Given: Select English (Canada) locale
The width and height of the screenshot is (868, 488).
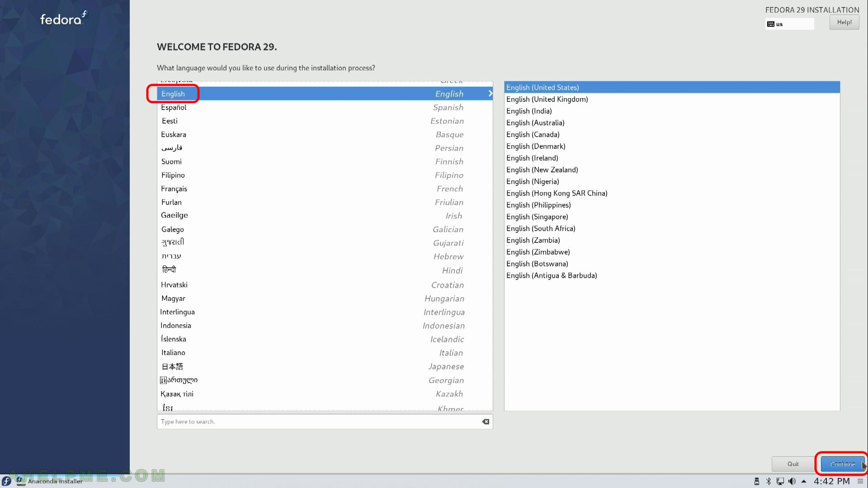Looking at the screenshot, I should click(x=672, y=134).
